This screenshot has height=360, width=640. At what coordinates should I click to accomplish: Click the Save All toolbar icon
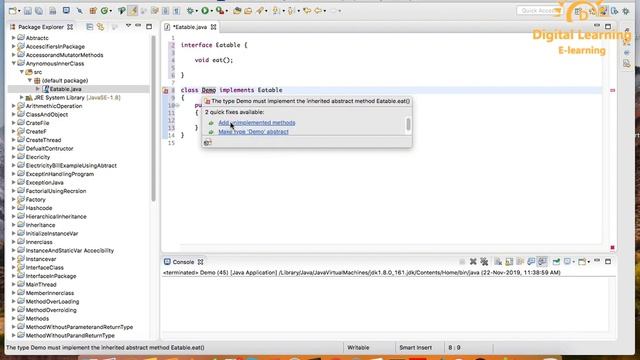point(39,11)
